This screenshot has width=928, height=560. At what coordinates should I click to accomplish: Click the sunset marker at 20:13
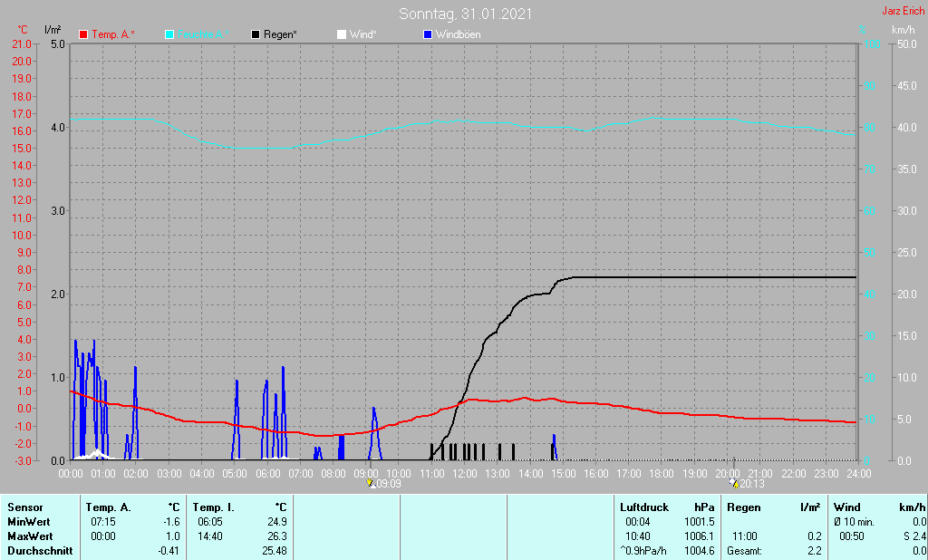point(734,483)
